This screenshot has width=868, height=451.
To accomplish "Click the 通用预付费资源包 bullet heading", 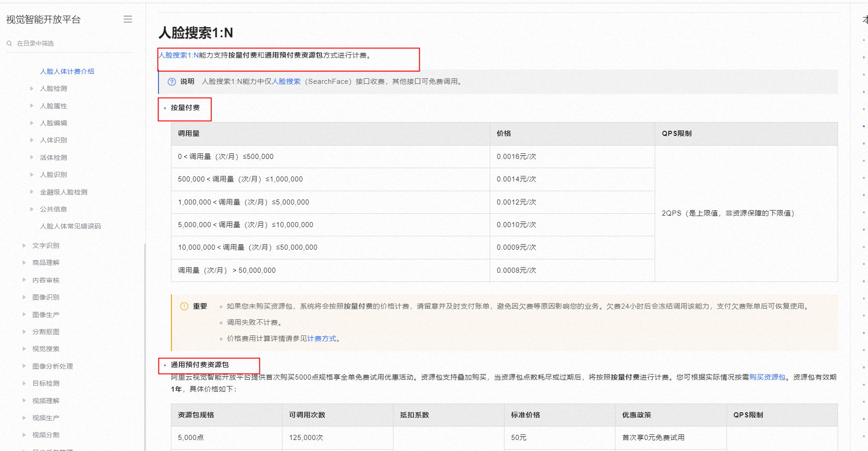I will (199, 365).
